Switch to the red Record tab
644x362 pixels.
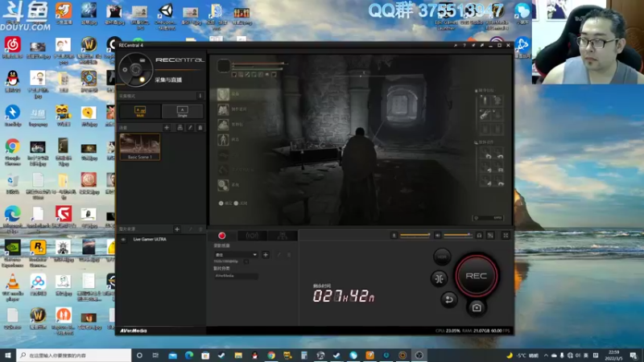click(x=222, y=236)
